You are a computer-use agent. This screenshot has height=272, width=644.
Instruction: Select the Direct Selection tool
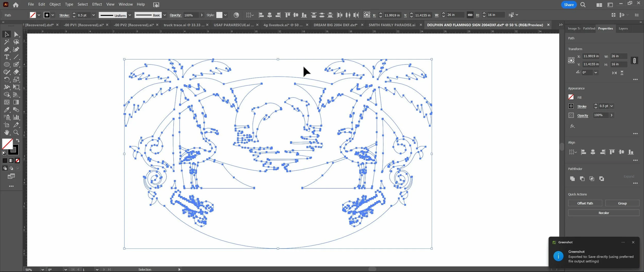(16, 34)
